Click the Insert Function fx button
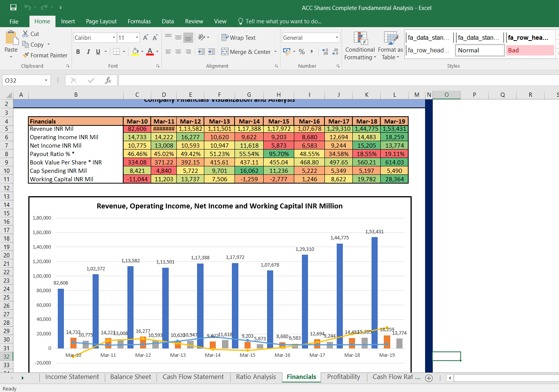559x392 pixels. point(108,80)
